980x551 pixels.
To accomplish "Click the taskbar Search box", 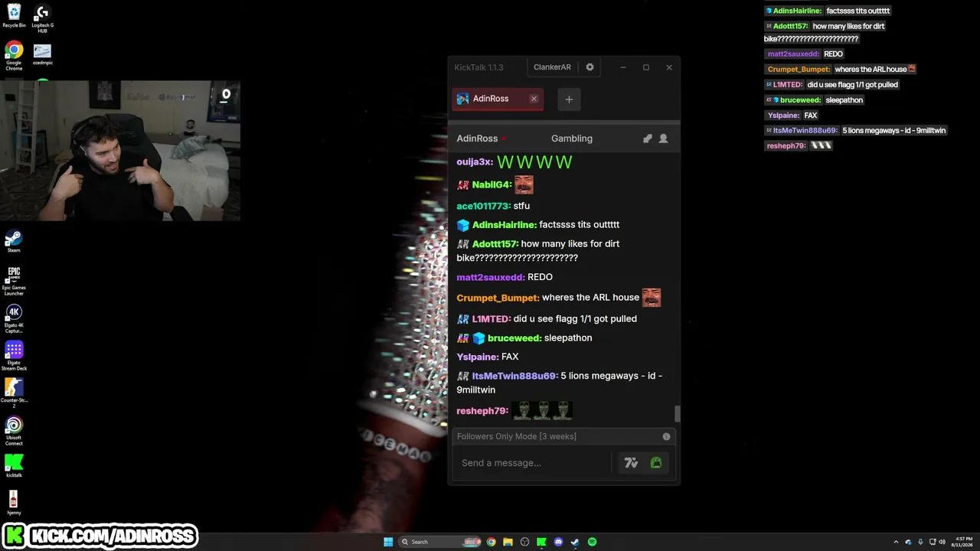I will (x=439, y=542).
